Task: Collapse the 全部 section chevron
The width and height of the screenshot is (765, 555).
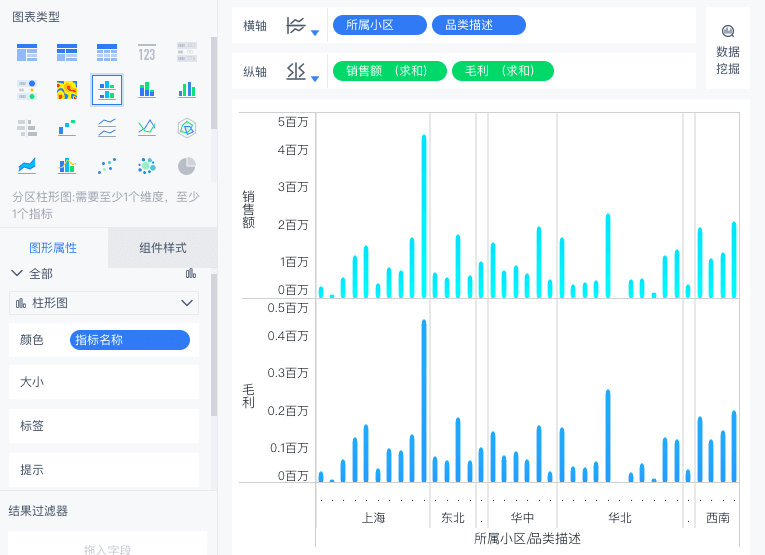Action: point(17,273)
